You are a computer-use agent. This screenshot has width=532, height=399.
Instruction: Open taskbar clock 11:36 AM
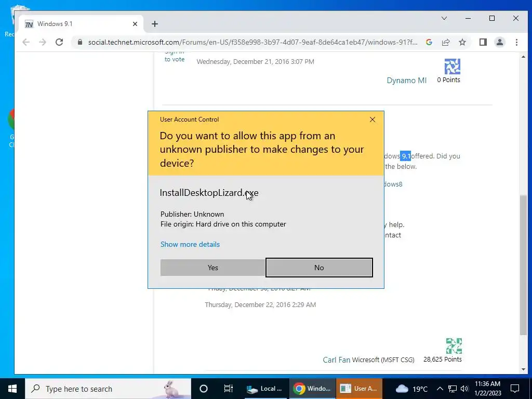coord(487,389)
